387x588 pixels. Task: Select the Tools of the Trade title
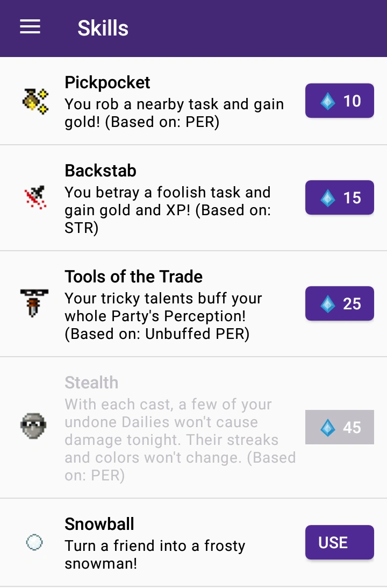click(134, 277)
